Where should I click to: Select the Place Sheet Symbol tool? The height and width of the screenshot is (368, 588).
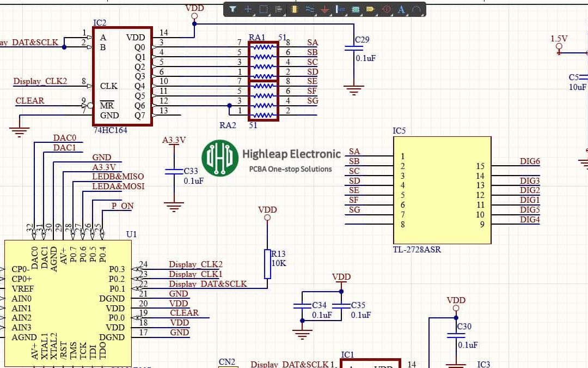click(x=356, y=9)
